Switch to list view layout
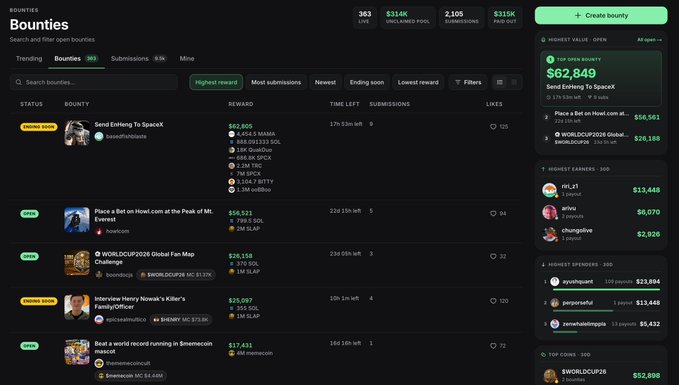 [500, 82]
